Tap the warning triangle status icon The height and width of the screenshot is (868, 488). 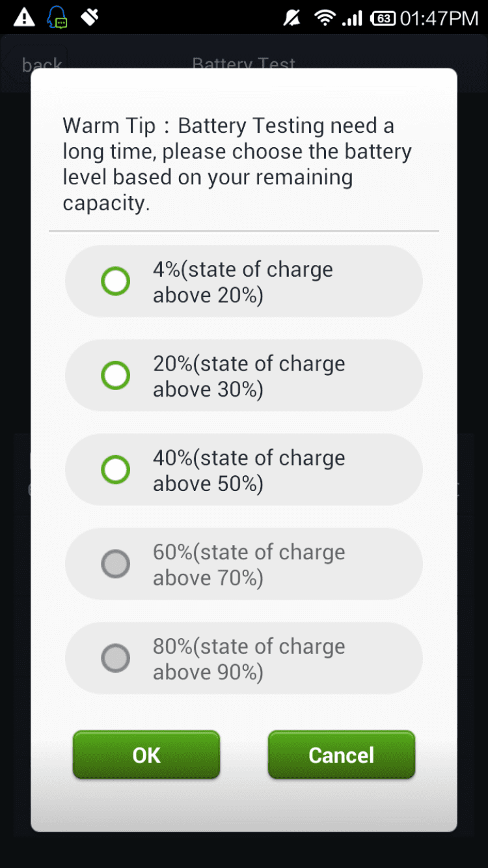pos(24,18)
